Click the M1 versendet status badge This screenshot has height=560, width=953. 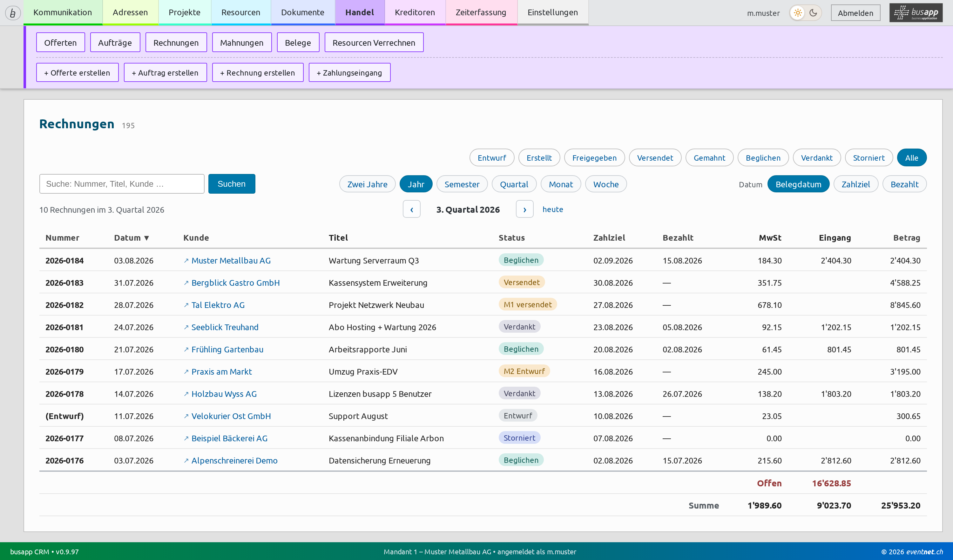(x=528, y=304)
